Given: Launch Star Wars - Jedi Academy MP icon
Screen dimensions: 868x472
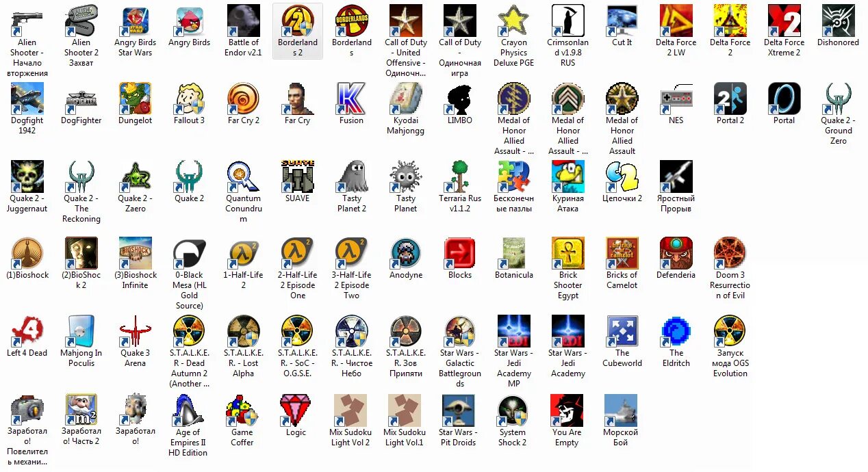Looking at the screenshot, I should (x=513, y=331).
